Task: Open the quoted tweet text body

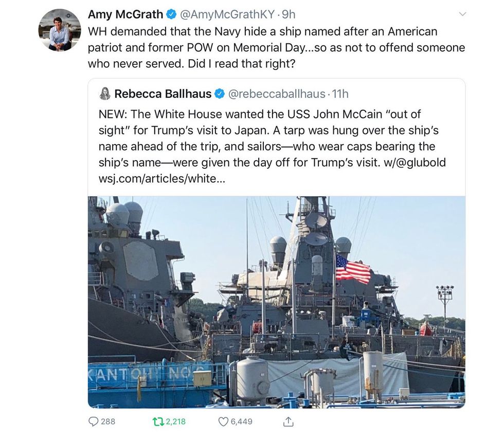Action: pyautogui.click(x=272, y=146)
